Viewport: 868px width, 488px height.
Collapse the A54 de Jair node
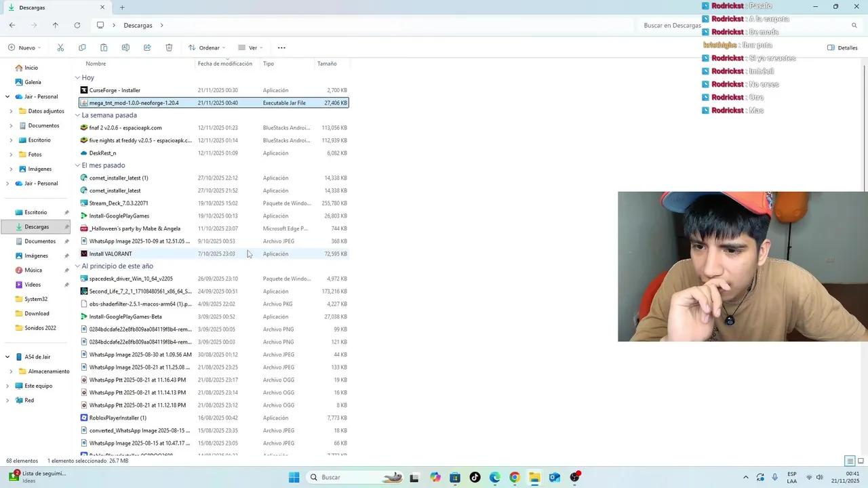[7, 357]
